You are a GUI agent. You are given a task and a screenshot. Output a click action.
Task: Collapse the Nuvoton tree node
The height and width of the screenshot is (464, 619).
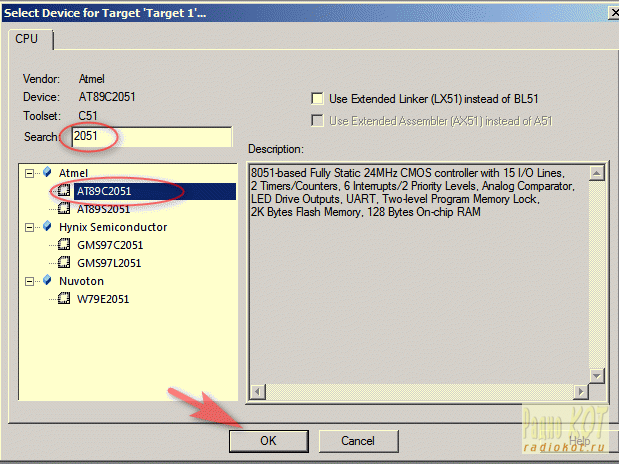[x=29, y=281]
